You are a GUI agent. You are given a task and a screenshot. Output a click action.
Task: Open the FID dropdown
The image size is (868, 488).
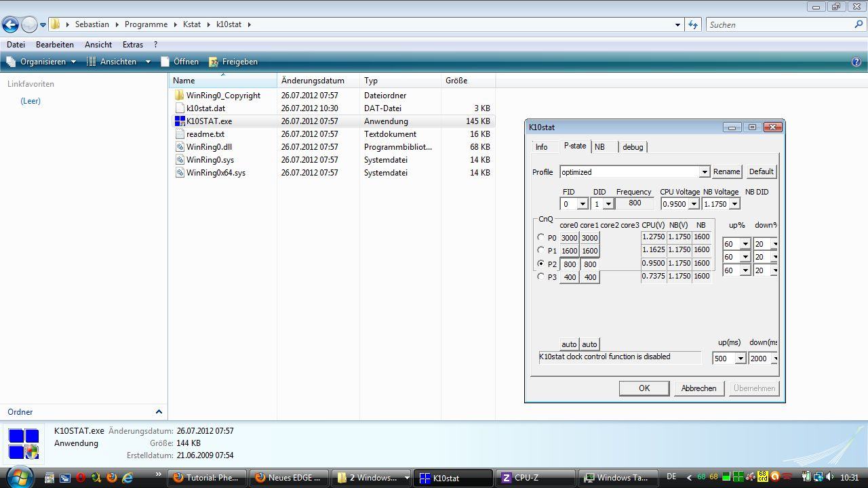pos(582,204)
